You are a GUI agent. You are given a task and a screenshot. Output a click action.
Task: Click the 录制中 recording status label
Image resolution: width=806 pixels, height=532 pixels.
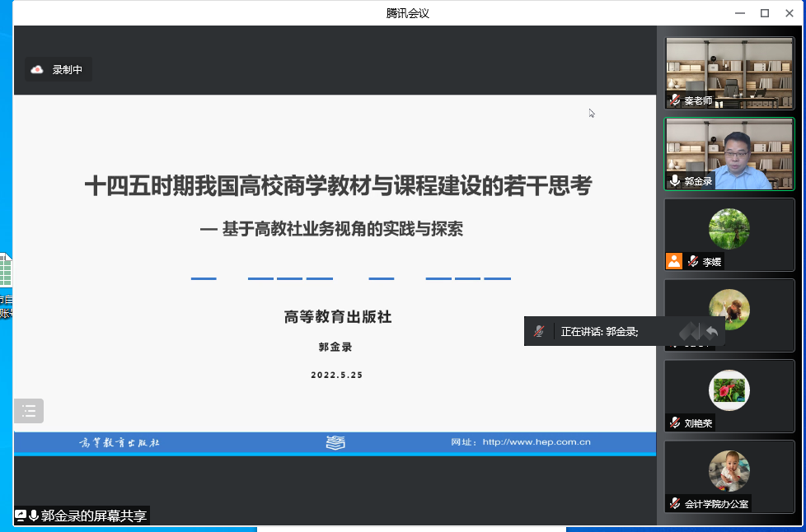(x=68, y=70)
